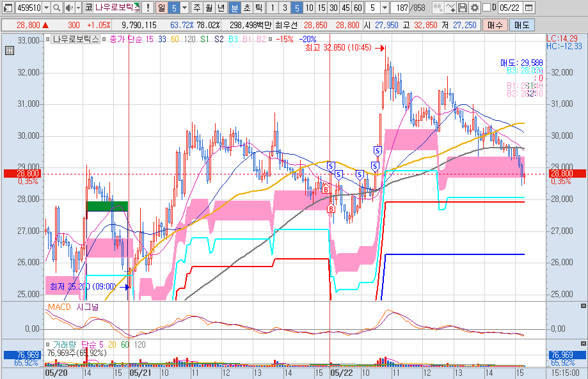This screenshot has width=588, height=379.
Task: Click the continuous candle chart icon
Action: pos(437,8)
